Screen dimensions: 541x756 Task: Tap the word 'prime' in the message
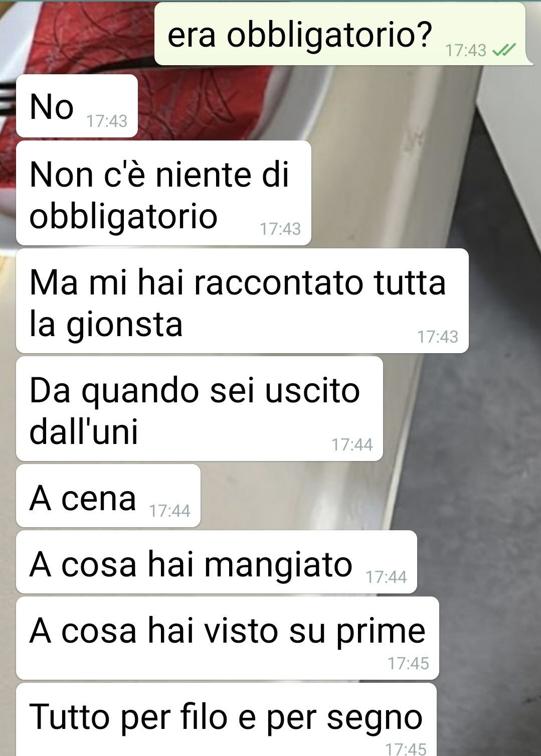[381, 631]
